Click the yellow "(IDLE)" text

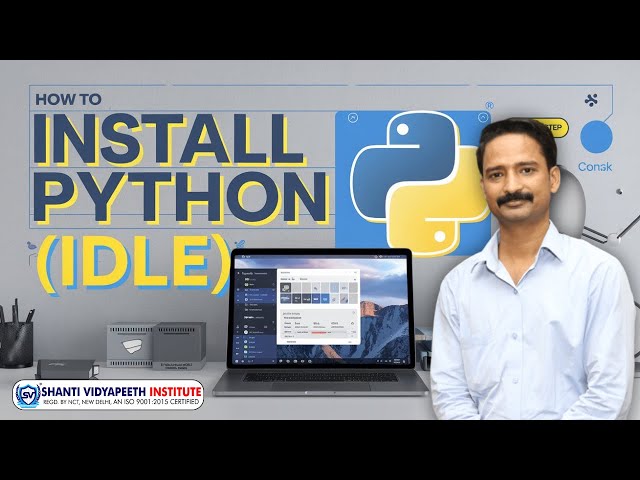(x=133, y=263)
